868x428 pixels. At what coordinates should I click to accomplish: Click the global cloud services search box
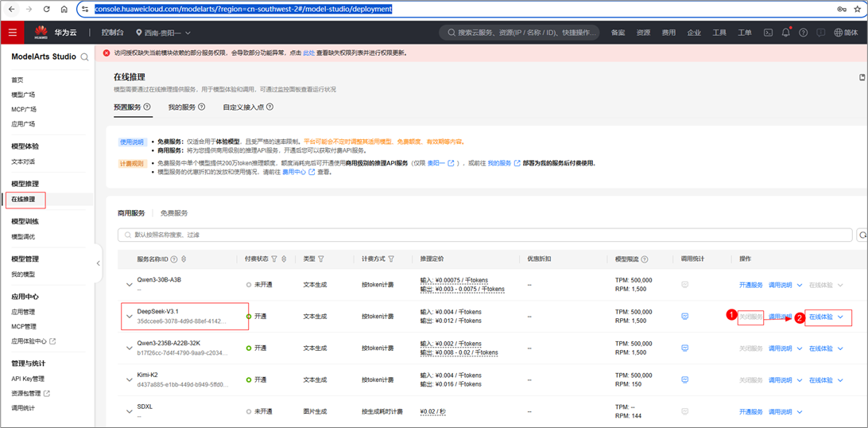click(x=519, y=33)
